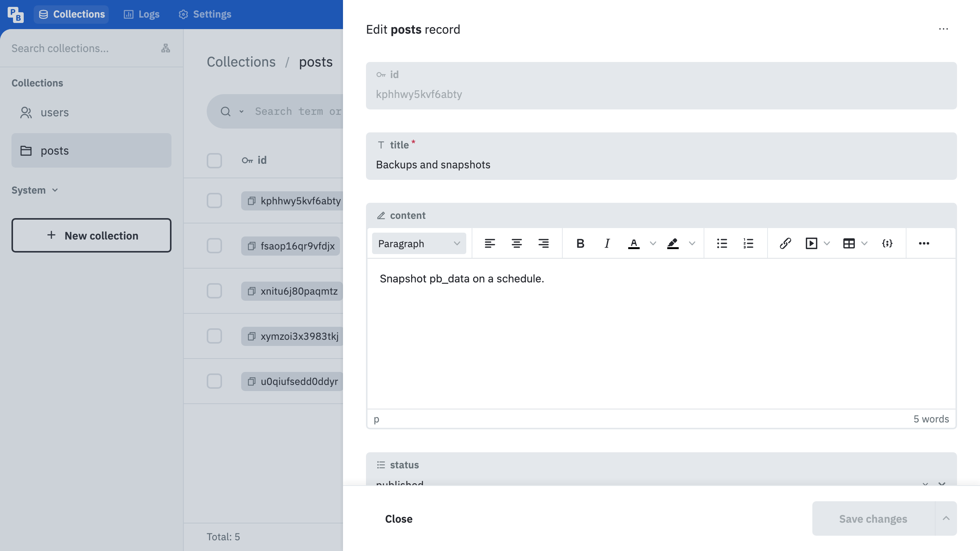The height and width of the screenshot is (551, 980).
Task: Insert a numbered list
Action: (x=748, y=243)
